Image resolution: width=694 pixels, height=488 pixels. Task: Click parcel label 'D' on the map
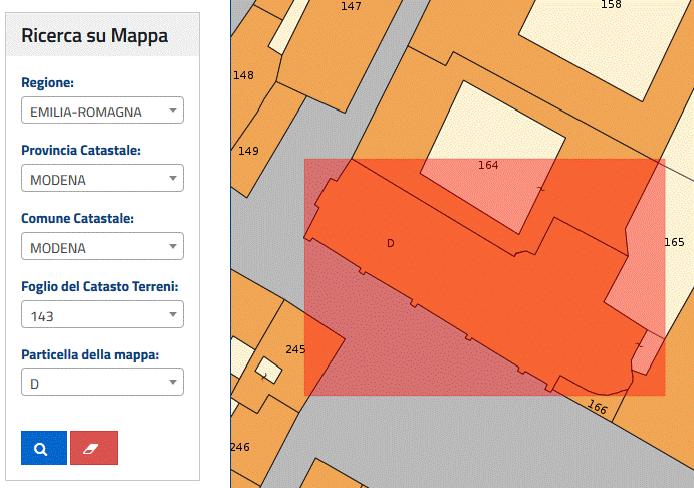coord(390,243)
